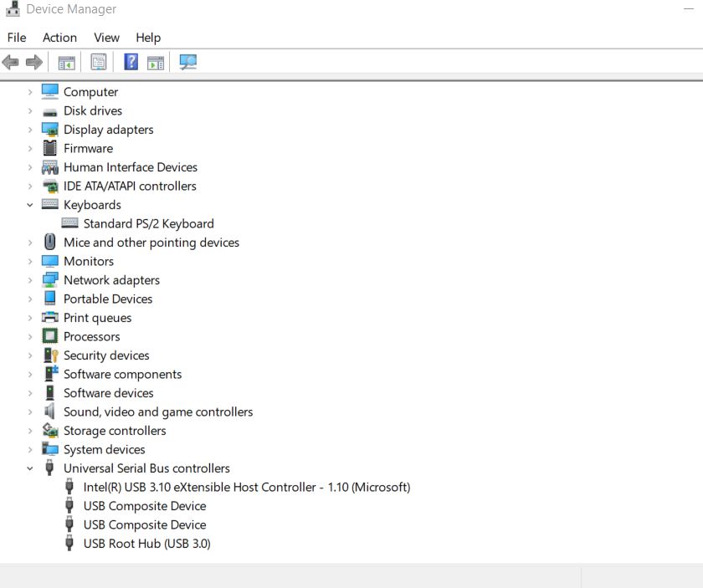Click the Keyboards category icon
Screen dimensions: 703x588
[x=49, y=204]
